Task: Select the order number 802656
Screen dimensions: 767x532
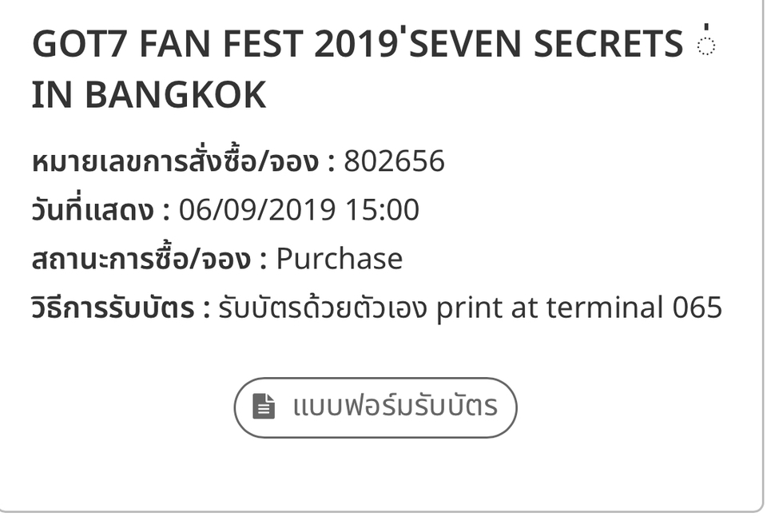Action: [394, 162]
